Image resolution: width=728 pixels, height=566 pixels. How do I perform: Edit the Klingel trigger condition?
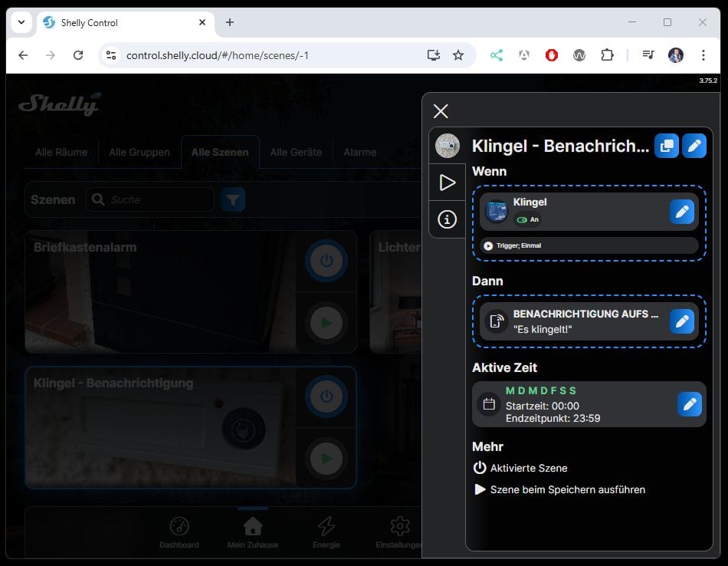tap(681, 212)
